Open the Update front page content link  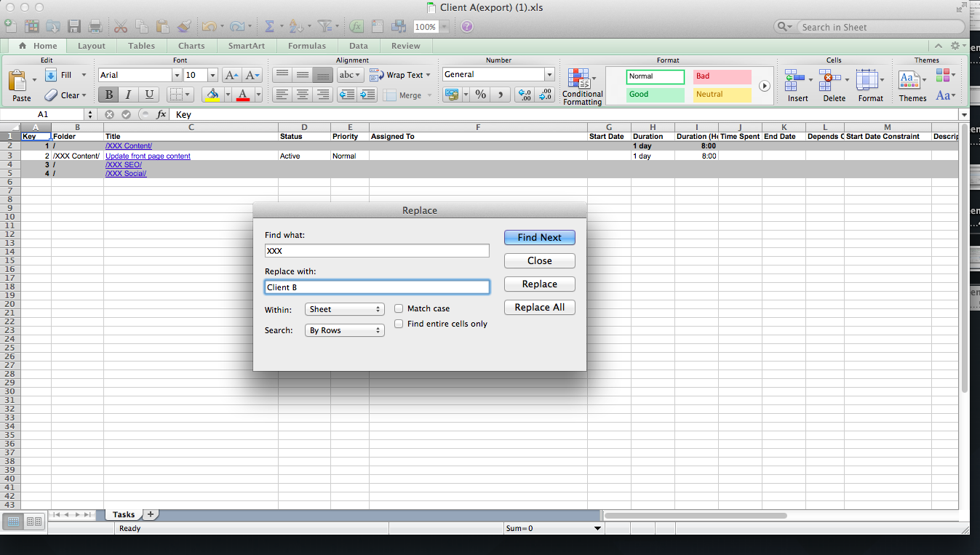click(x=148, y=156)
